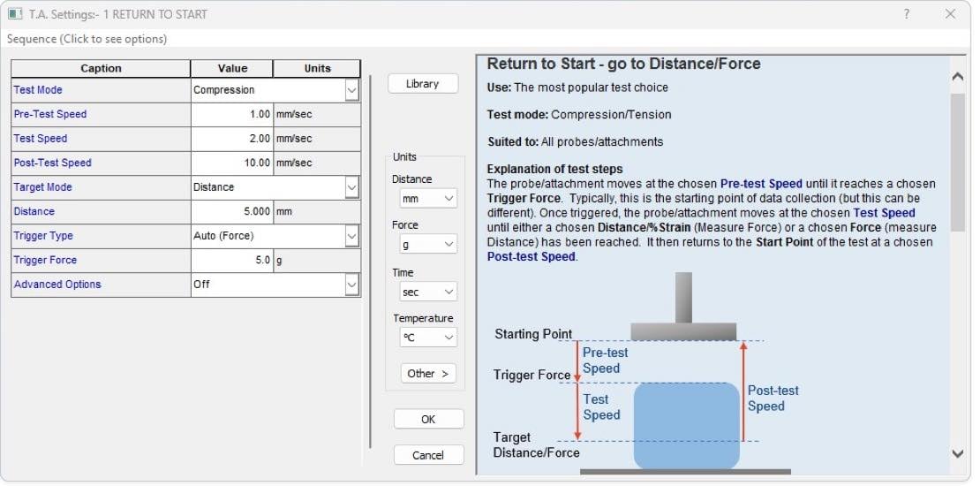Screen dimensions: 980x486
Task: Change the Force units dropdown
Action: coord(427,244)
